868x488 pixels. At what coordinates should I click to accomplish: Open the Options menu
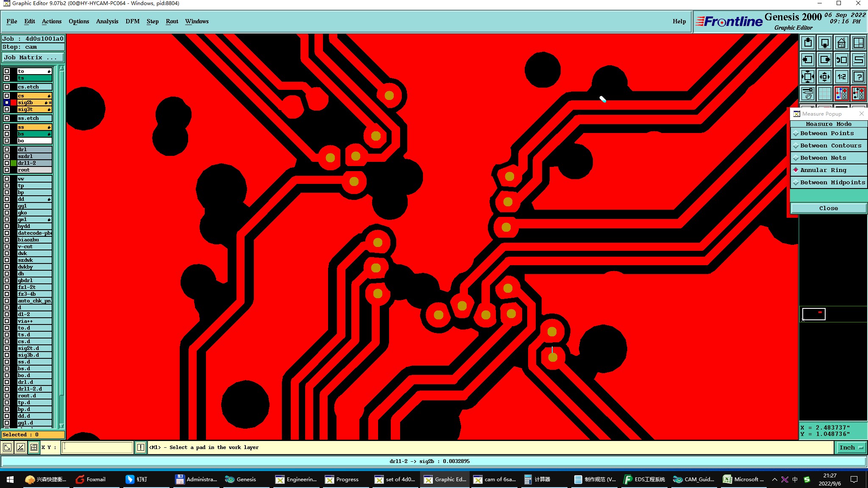pos(79,22)
